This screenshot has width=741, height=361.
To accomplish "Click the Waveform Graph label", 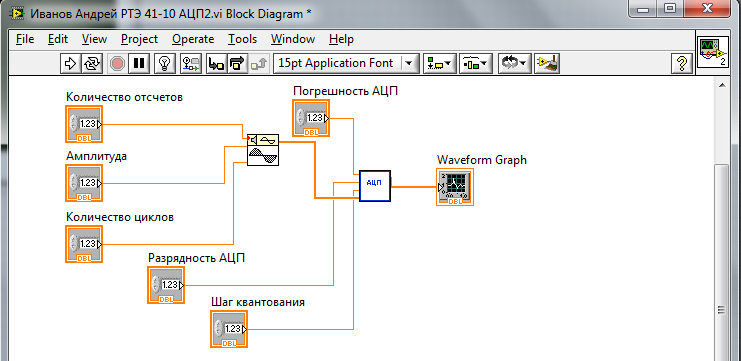I will pos(482,160).
